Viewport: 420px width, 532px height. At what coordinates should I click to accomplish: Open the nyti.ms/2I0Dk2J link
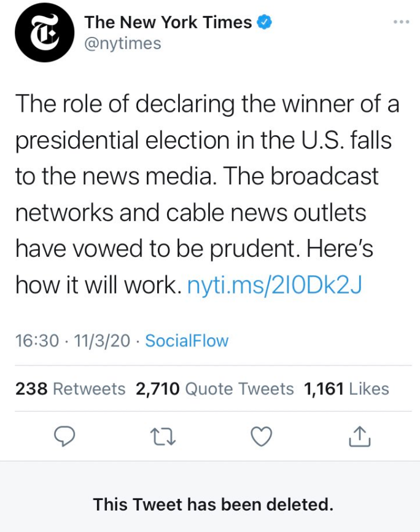pyautogui.click(x=274, y=284)
